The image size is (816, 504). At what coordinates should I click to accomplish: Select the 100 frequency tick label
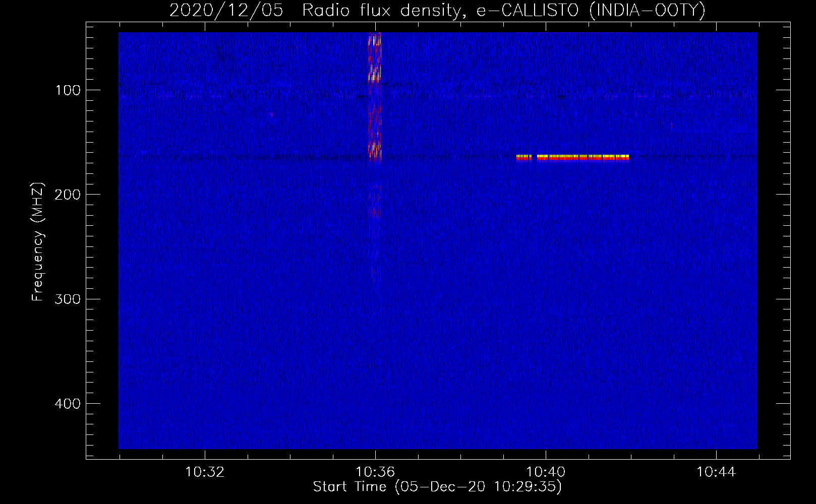pos(68,90)
